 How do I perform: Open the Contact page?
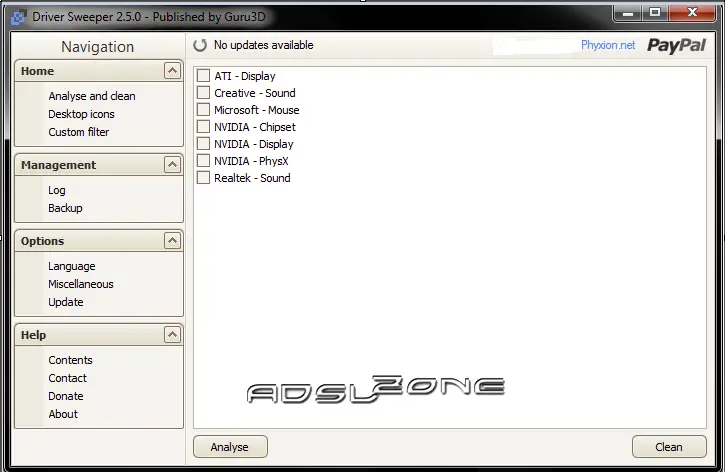(x=68, y=378)
